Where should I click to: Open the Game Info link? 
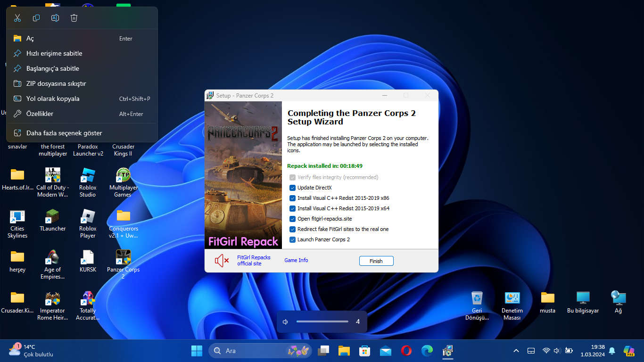296,260
